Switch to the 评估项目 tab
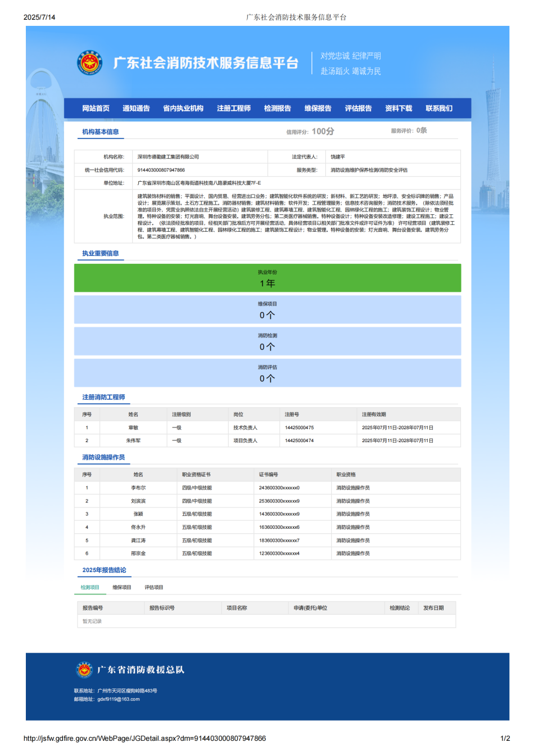This screenshot has height=756, width=534. click(x=154, y=587)
